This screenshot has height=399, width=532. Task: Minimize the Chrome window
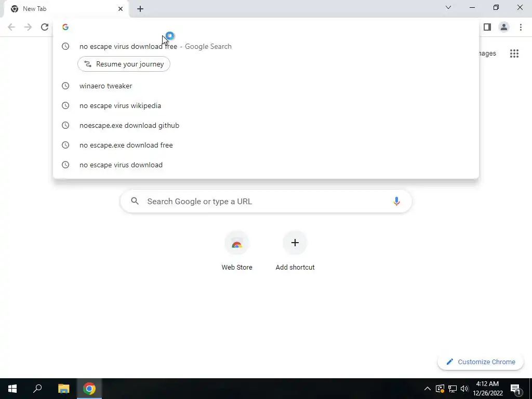tap(472, 7)
